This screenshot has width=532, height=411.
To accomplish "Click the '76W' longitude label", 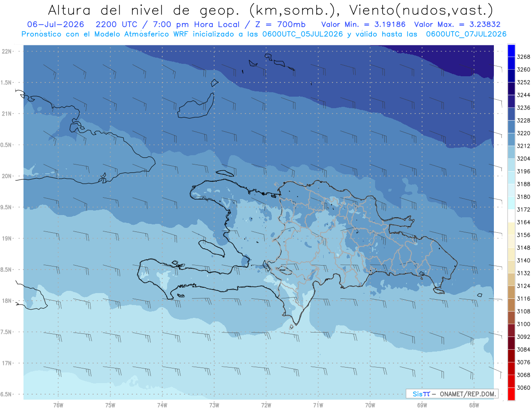I will pos(58,404).
